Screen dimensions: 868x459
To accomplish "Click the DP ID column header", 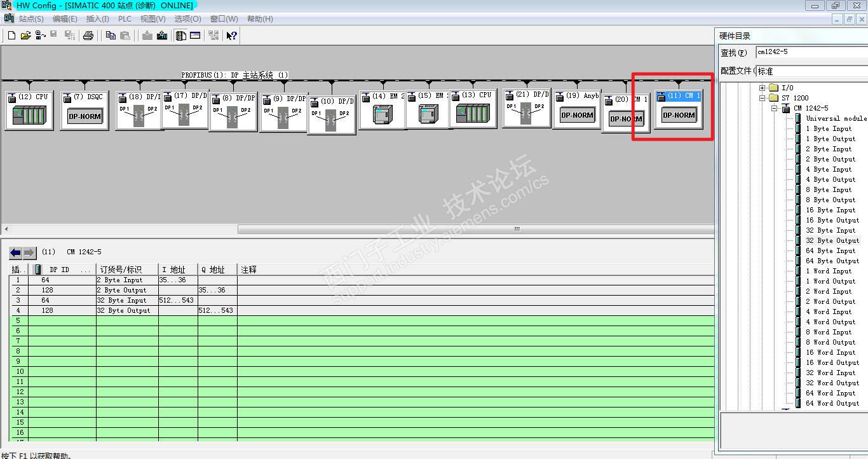I will 62,270.
